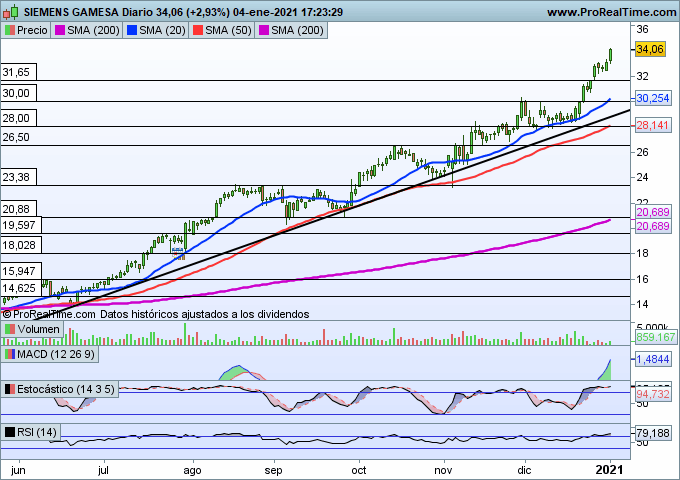Select the 26,50 horizontal level label
Image resolution: width=680 pixels, height=480 pixels.
[16, 137]
